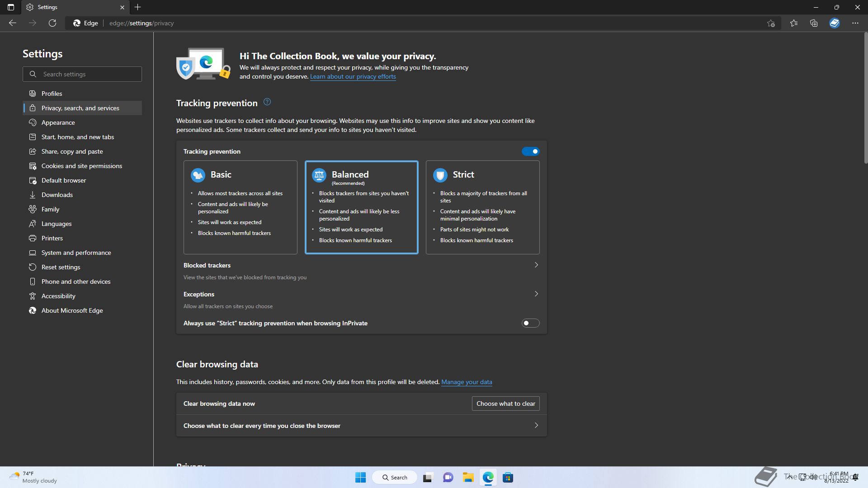Turn off the Tracking prevention toggle
The width and height of the screenshot is (868, 488).
pyautogui.click(x=530, y=151)
